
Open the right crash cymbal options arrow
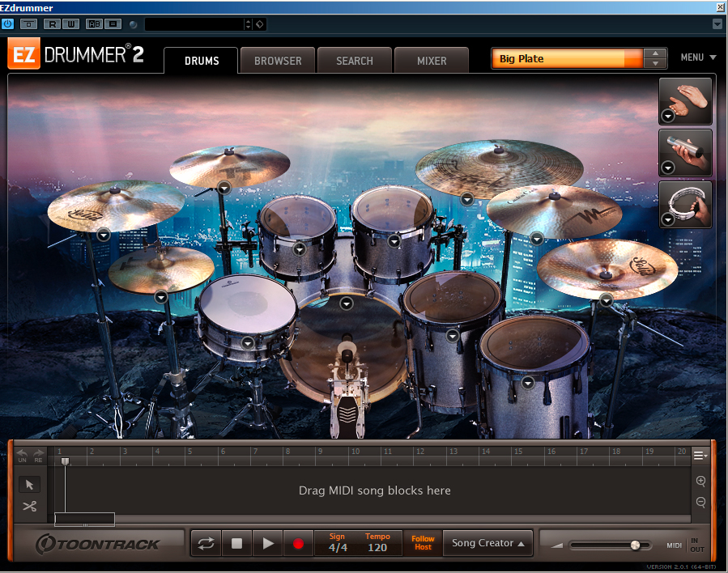[x=537, y=239]
